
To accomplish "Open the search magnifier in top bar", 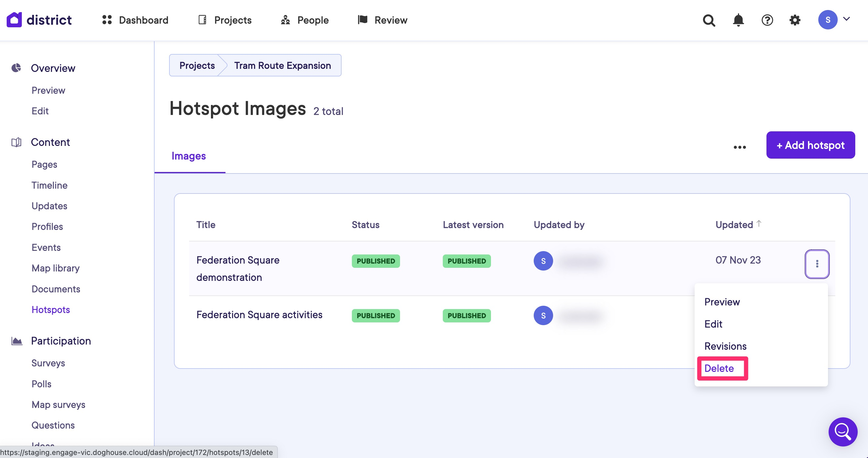I will click(709, 20).
